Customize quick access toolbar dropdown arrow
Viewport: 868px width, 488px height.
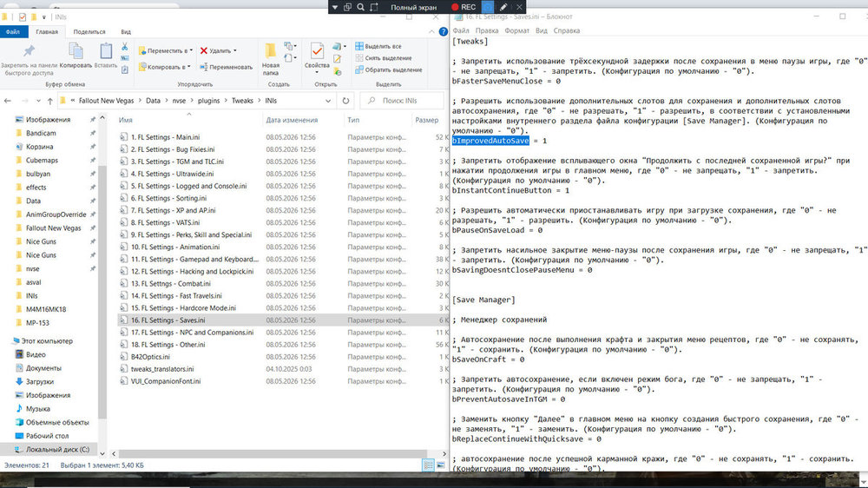43,17
